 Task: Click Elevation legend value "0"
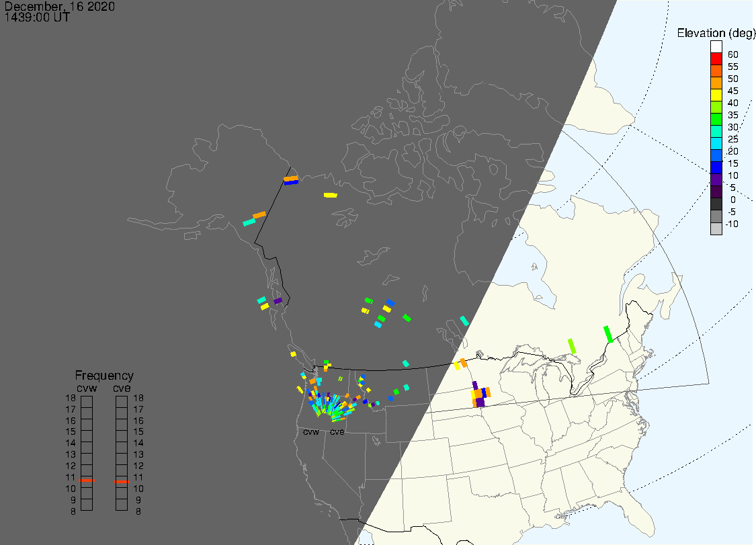point(733,200)
